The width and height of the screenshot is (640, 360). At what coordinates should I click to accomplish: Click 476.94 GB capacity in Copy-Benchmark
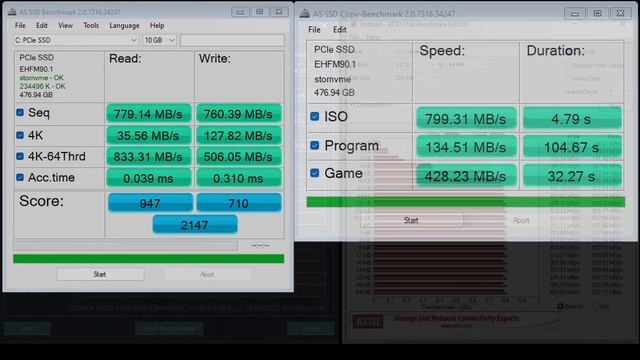pyautogui.click(x=334, y=93)
